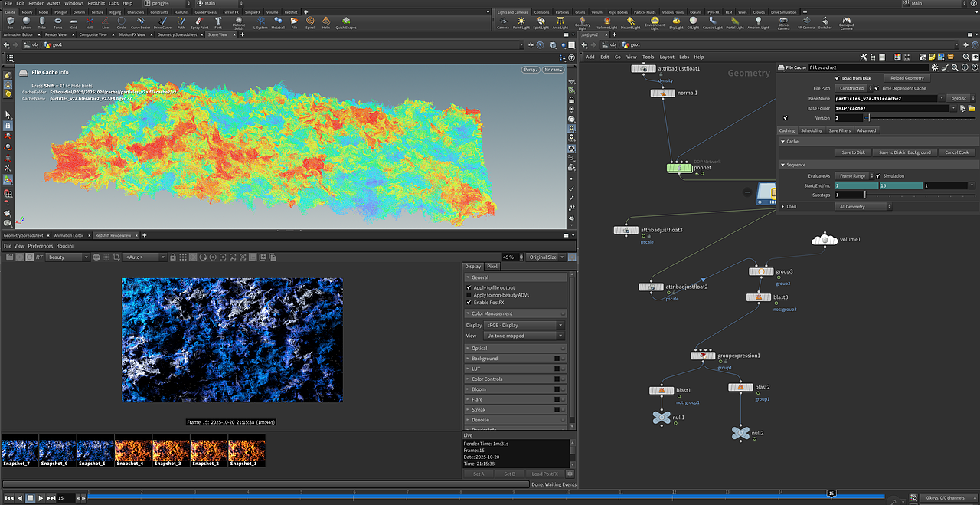Add a Gamepad Camera
The height and width of the screenshot is (505, 980).
coord(846,24)
